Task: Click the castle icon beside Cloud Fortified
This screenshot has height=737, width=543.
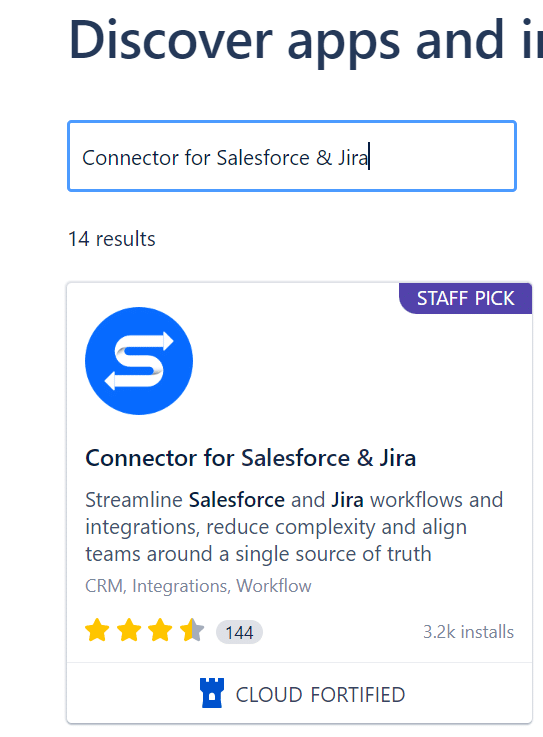Action: [x=212, y=693]
